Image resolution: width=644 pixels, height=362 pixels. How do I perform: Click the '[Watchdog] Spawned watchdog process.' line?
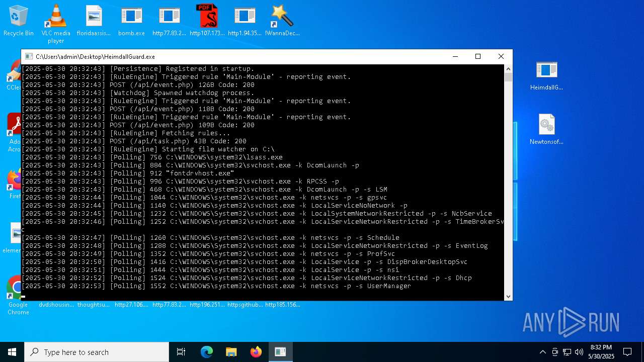pos(138,93)
